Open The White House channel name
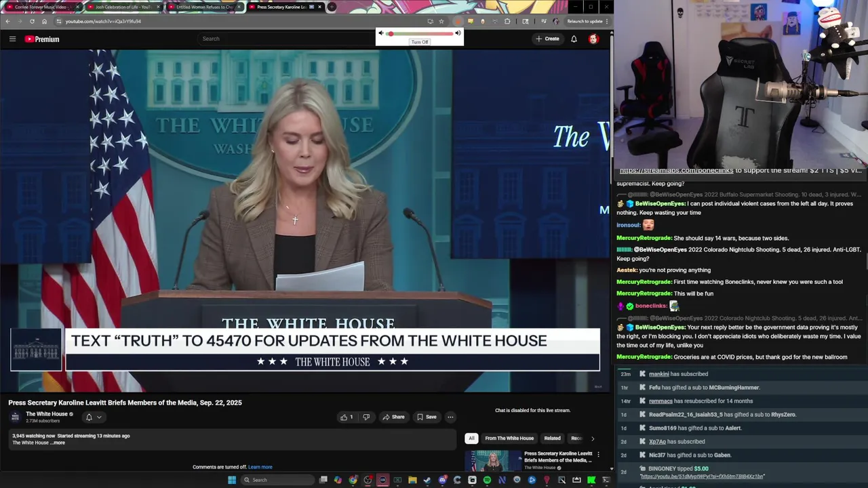 pyautogui.click(x=47, y=414)
